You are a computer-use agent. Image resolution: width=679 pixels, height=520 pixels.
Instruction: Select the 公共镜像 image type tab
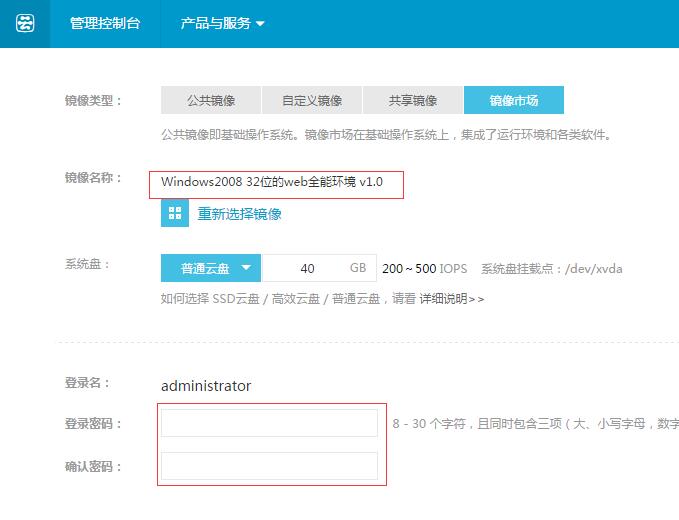pyautogui.click(x=211, y=100)
